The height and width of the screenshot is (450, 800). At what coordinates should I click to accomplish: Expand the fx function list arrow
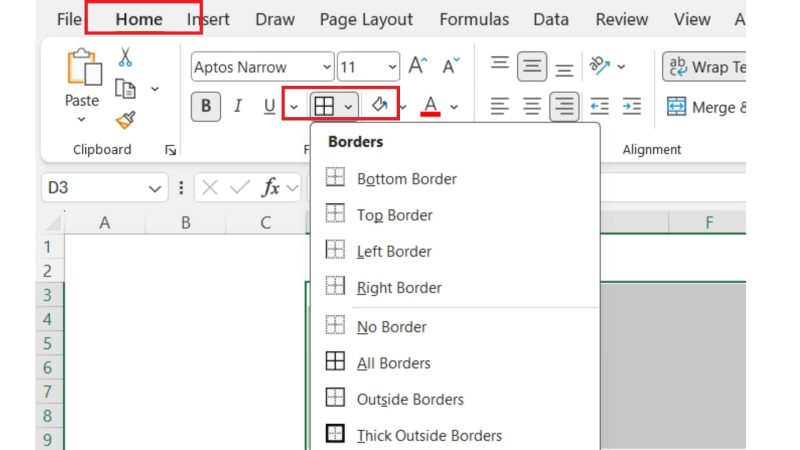(x=293, y=188)
